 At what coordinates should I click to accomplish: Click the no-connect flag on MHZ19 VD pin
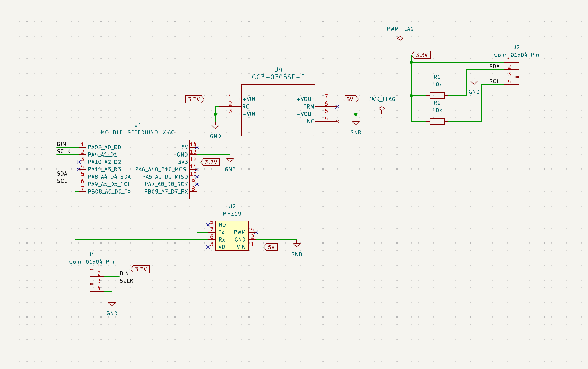click(208, 247)
